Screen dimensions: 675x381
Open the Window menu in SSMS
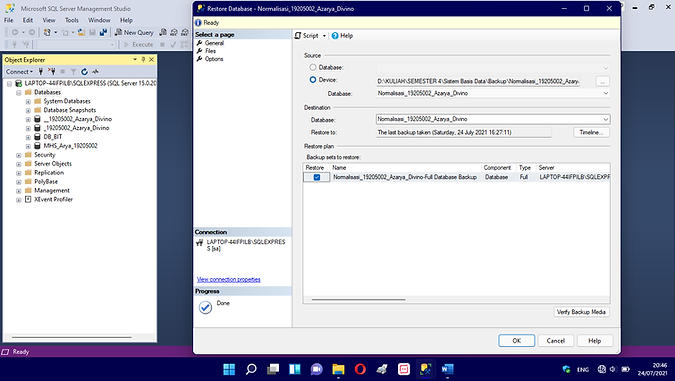click(99, 20)
